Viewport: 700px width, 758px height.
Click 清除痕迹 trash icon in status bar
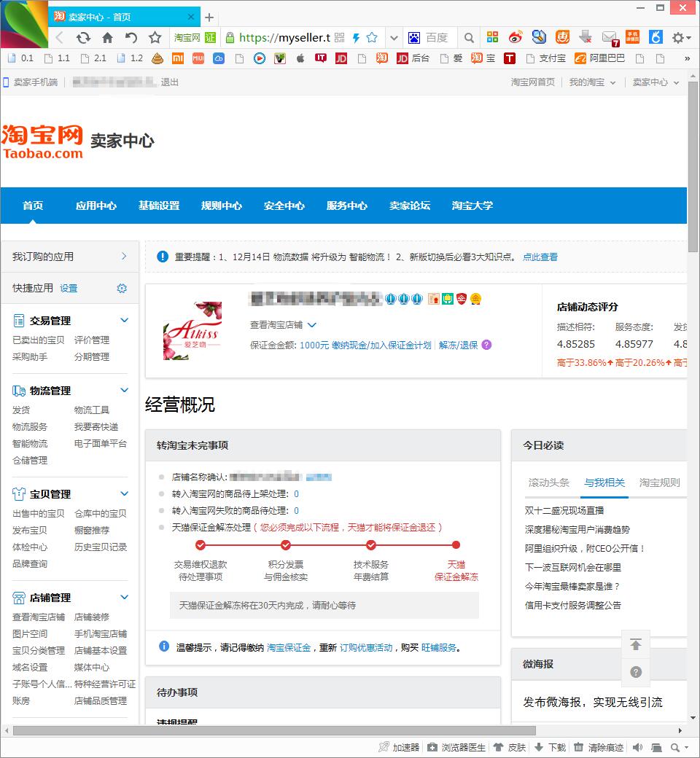578,747
